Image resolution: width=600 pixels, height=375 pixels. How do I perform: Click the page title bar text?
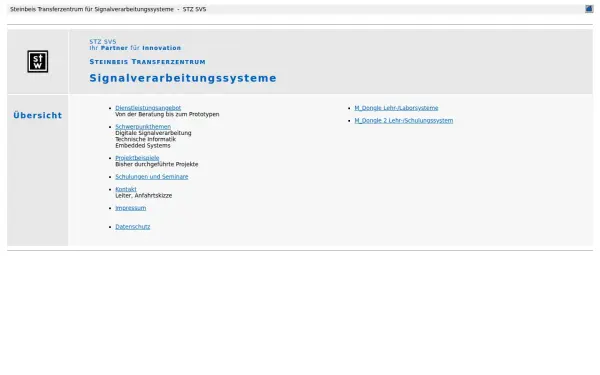[108, 9]
